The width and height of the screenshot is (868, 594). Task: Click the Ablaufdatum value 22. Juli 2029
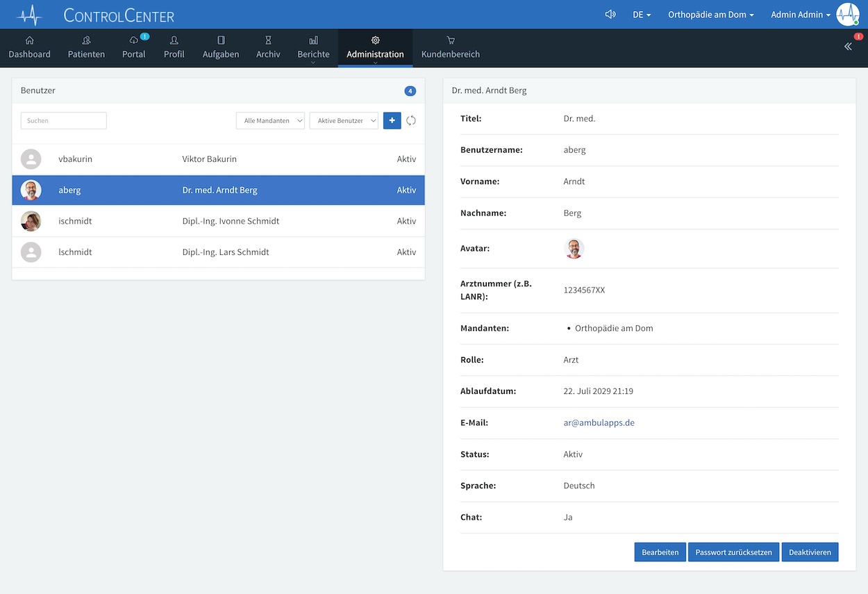click(599, 391)
